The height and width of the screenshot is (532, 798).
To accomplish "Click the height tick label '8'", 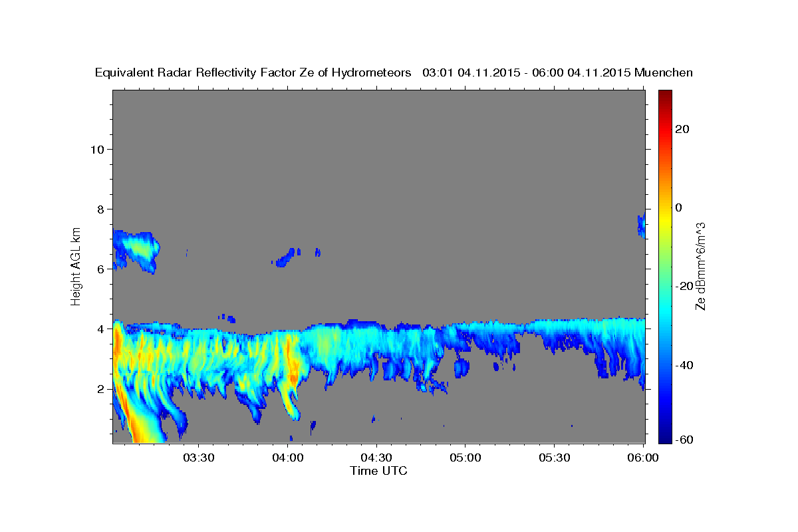I will 100,209.
